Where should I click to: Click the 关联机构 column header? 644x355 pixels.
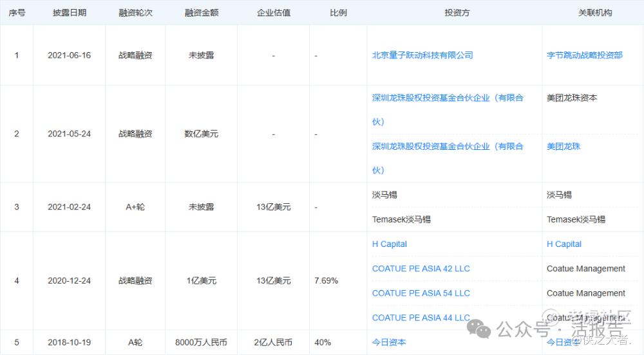tap(595, 13)
